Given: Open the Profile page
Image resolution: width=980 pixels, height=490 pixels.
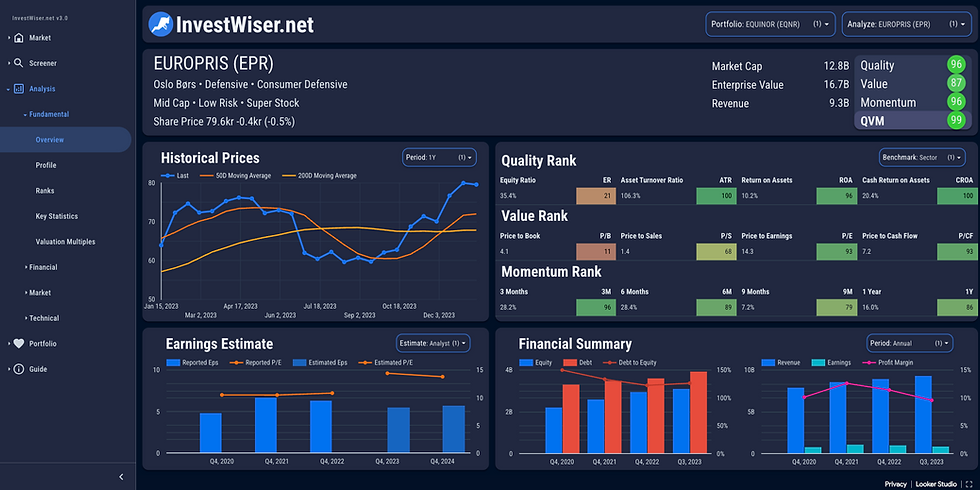Looking at the screenshot, I should [x=46, y=165].
